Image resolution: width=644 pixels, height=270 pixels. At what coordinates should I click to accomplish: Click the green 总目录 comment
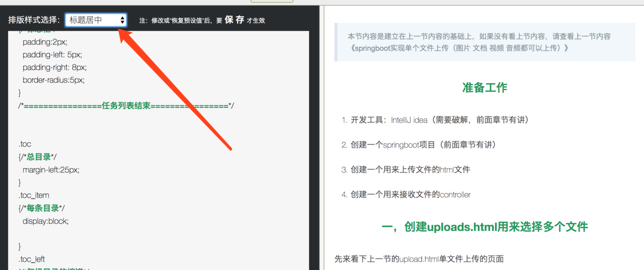39,157
